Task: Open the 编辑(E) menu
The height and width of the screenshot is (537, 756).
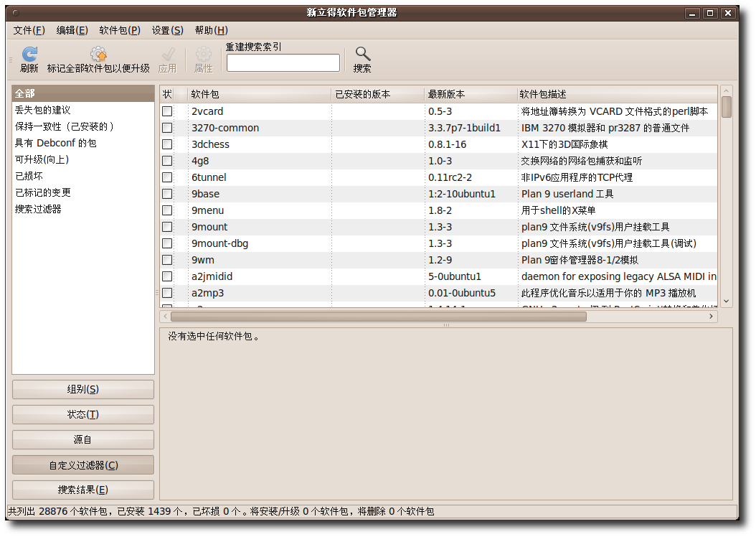Action: [72, 30]
